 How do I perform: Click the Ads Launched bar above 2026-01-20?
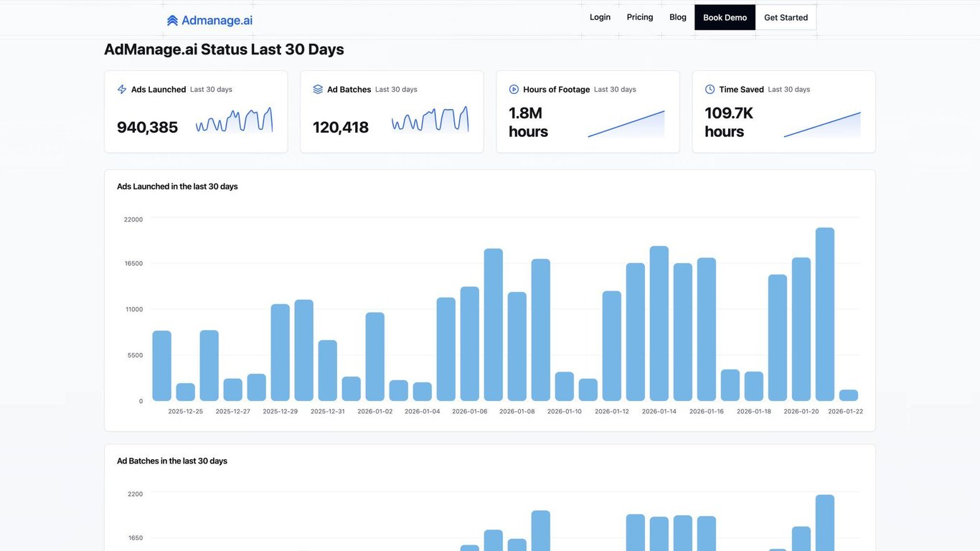pos(801,329)
